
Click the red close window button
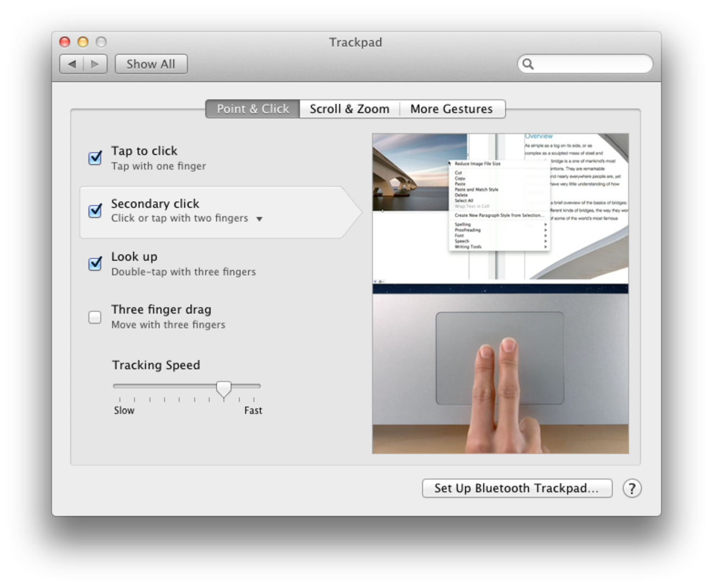click(65, 42)
